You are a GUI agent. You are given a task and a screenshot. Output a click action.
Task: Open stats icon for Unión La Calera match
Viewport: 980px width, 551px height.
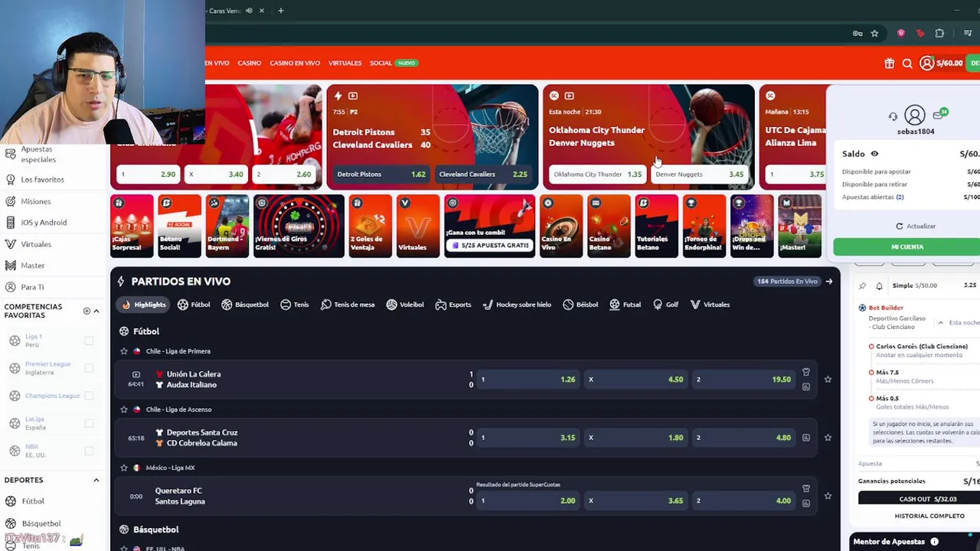click(x=805, y=387)
